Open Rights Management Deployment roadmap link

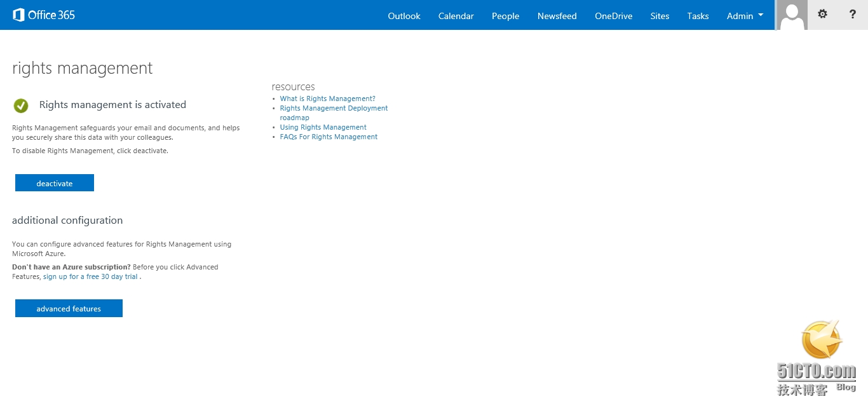[x=334, y=108]
